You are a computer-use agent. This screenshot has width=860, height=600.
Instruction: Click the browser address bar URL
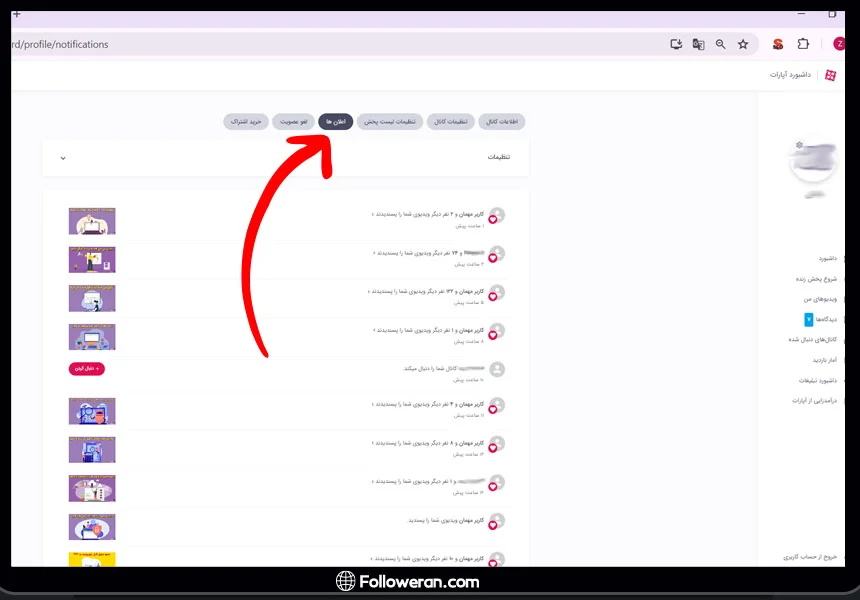click(60, 44)
